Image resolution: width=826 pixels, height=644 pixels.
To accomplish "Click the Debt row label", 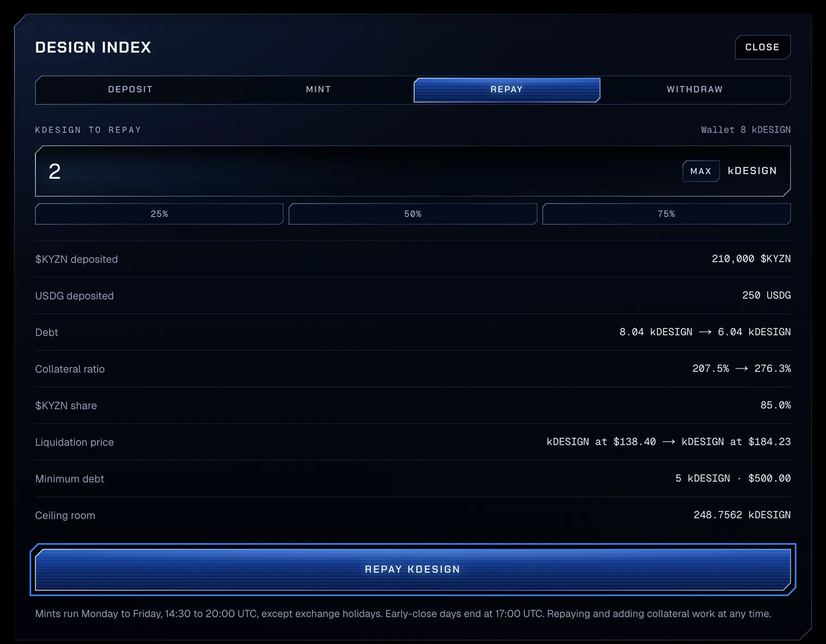I will [47, 332].
